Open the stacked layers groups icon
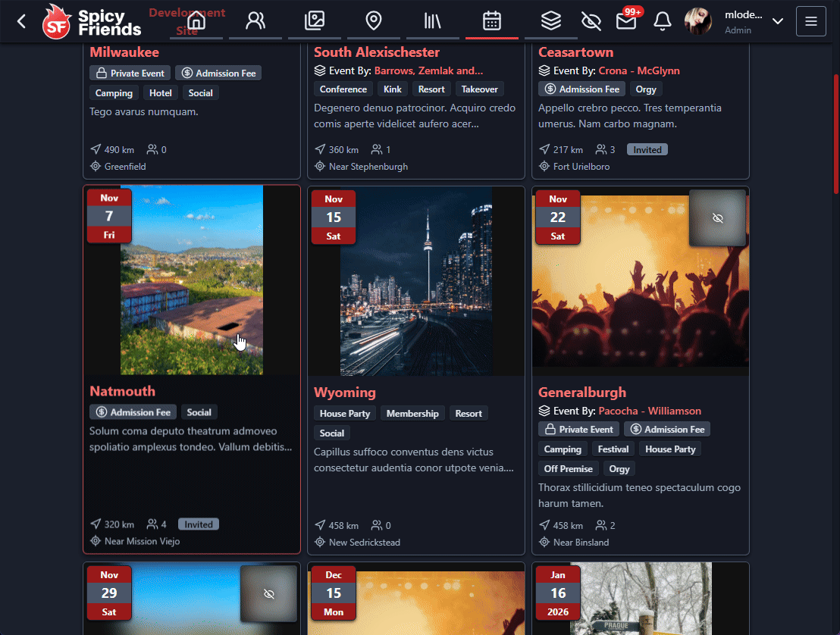 (551, 21)
